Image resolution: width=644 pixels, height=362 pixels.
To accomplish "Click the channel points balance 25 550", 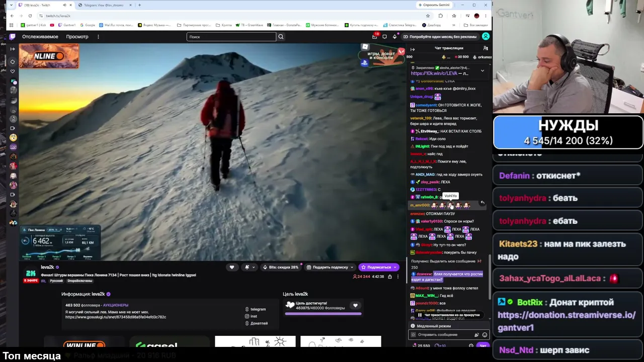I will (421, 346).
